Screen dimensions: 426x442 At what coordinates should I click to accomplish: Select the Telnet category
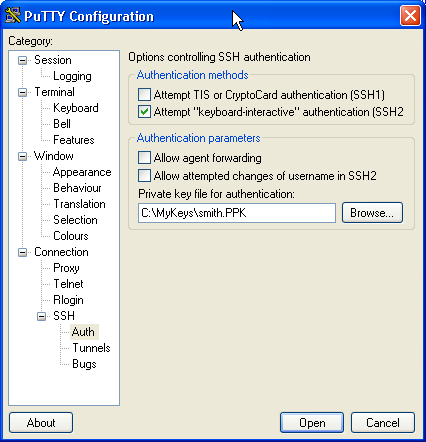click(x=68, y=284)
